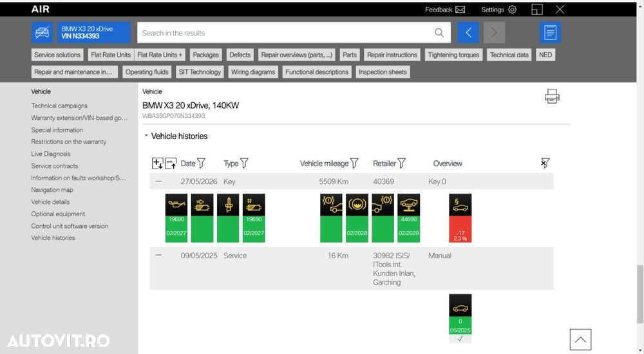Open the SIT Technology tab

pos(200,72)
